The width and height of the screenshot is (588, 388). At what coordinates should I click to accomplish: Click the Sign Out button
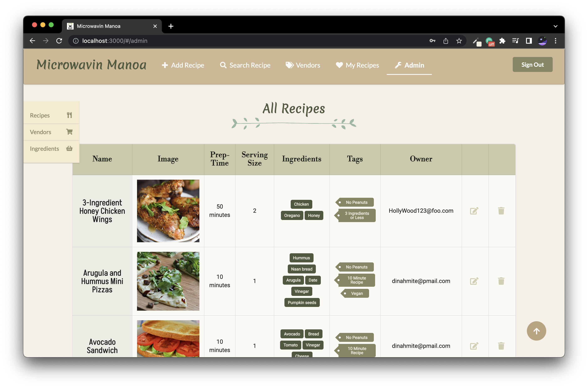pyautogui.click(x=532, y=65)
